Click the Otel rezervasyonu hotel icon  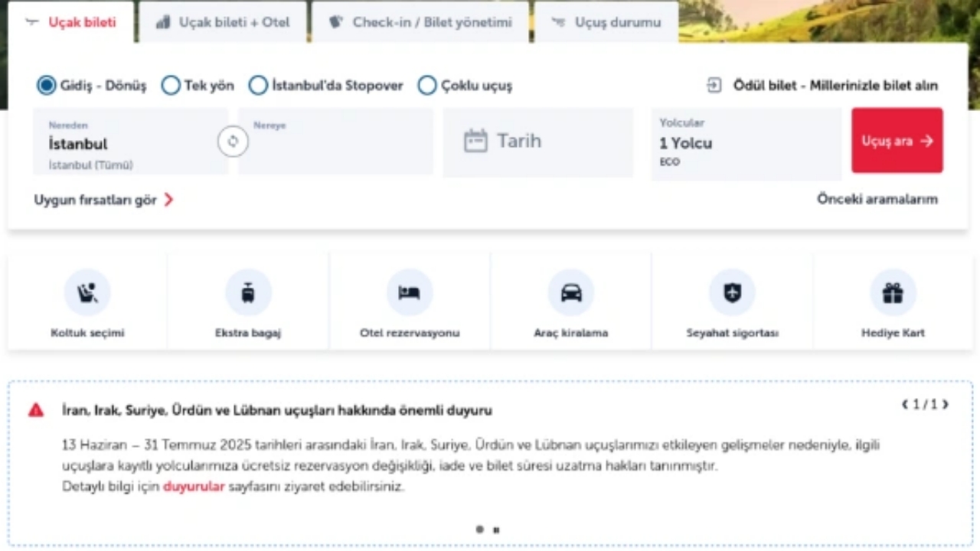click(409, 292)
